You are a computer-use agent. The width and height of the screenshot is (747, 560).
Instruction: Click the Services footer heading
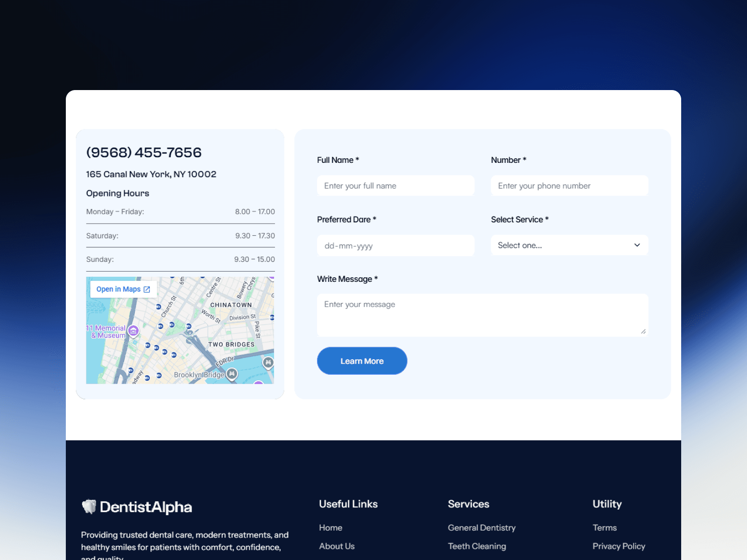pyautogui.click(x=468, y=504)
